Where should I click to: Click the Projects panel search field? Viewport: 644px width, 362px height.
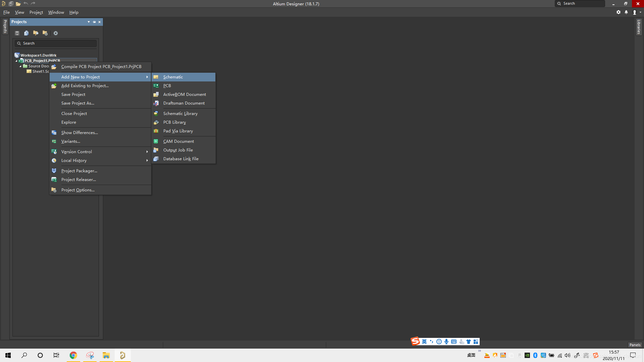56,43
